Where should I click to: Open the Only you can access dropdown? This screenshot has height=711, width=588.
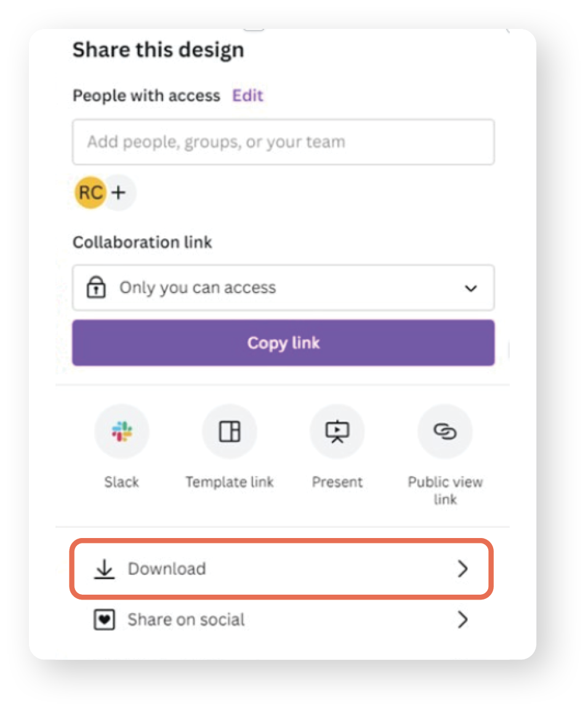click(283, 287)
